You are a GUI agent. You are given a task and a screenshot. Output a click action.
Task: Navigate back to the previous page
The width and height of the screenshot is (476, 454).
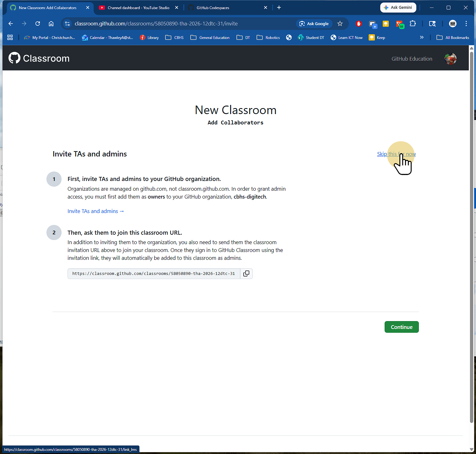click(x=11, y=24)
